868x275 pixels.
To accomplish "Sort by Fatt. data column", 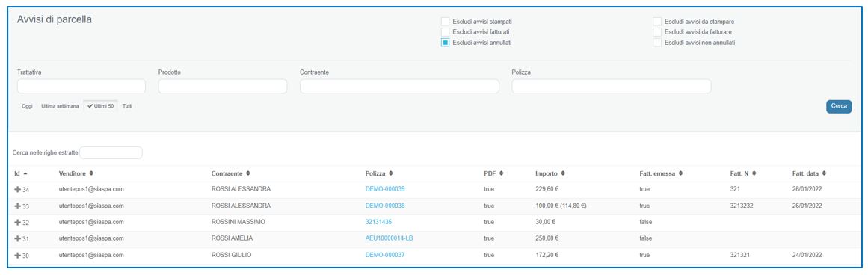I will (x=825, y=173).
